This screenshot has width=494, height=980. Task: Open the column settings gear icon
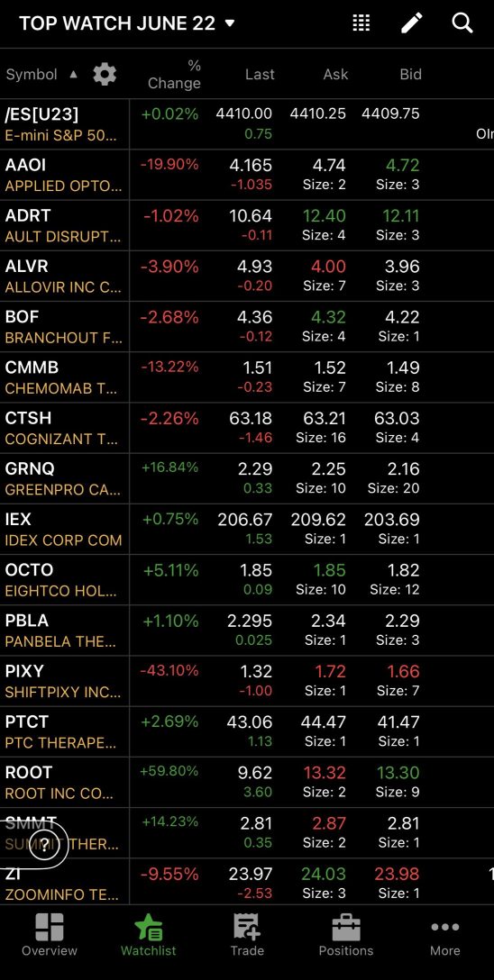coord(105,75)
